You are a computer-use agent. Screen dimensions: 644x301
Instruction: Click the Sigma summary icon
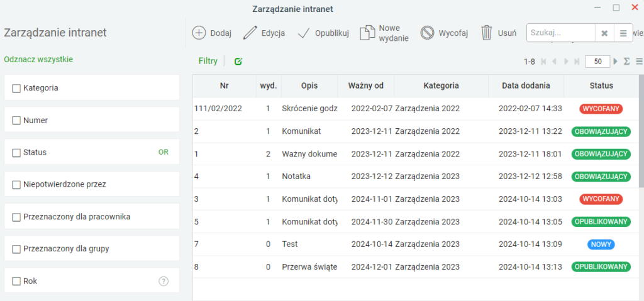(627, 62)
